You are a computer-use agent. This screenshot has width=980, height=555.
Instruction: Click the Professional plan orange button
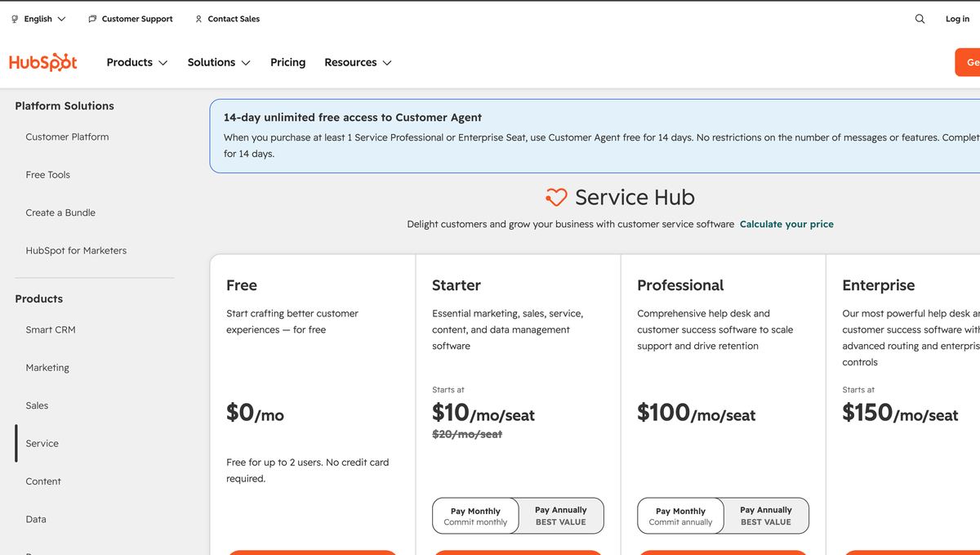723,553
